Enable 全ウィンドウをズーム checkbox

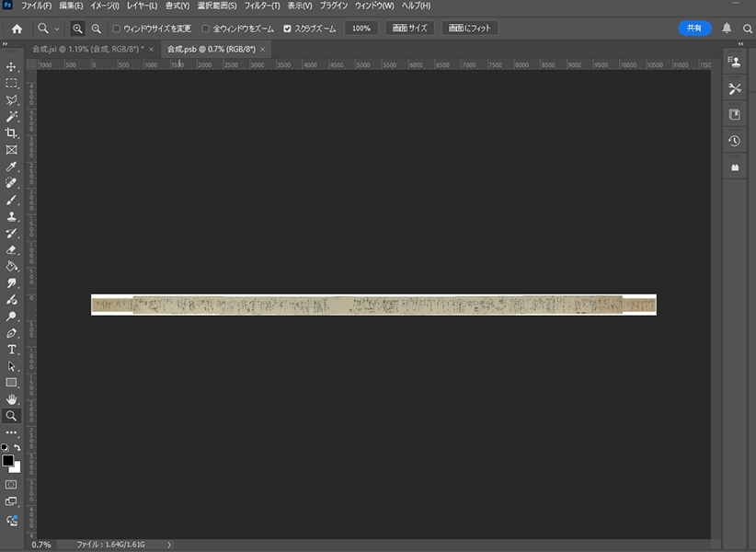[x=205, y=29]
